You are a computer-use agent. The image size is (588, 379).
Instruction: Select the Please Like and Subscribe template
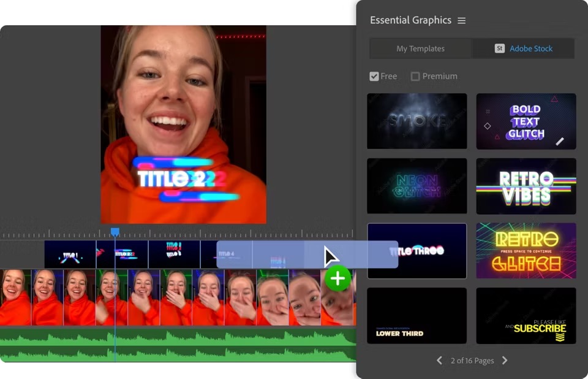[526, 315]
